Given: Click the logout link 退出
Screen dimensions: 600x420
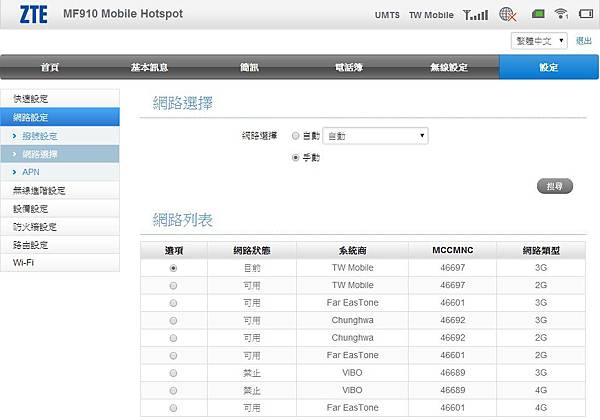Looking at the screenshot, I should click(584, 41).
